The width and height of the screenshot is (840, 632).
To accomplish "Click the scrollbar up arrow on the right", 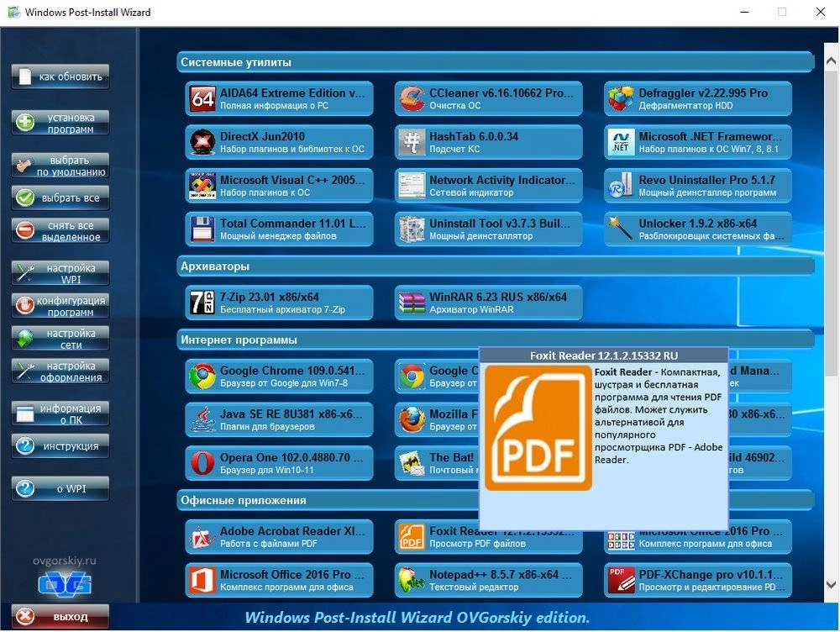I will (830, 59).
